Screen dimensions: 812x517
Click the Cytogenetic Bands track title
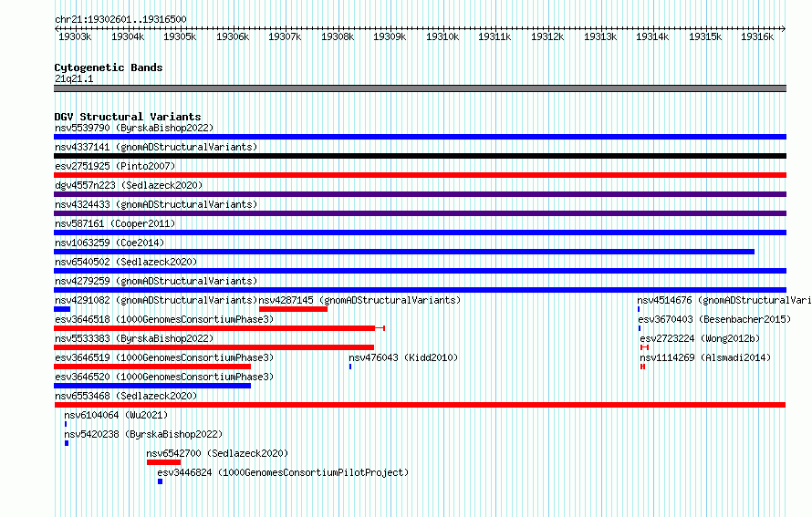109,67
